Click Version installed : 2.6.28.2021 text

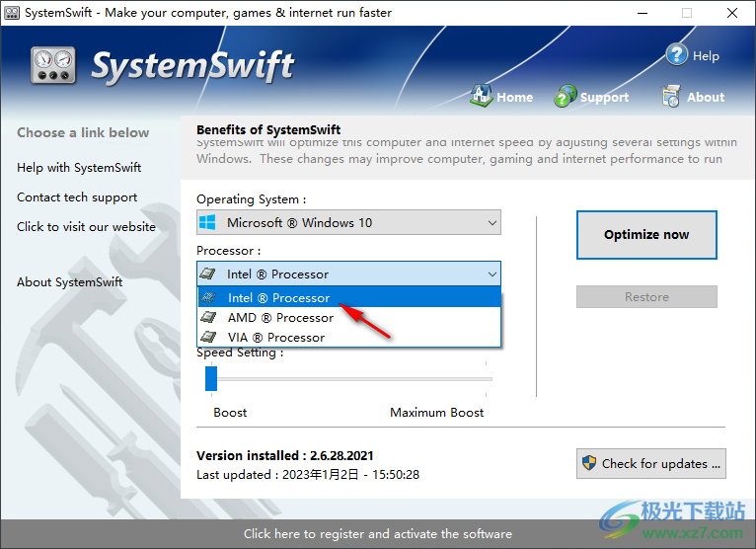[285, 455]
